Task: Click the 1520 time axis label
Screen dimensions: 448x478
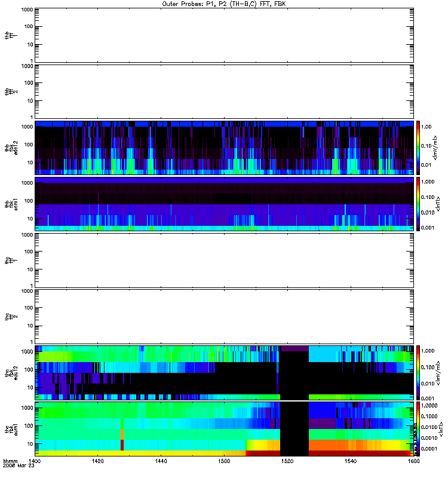Action: click(x=287, y=461)
